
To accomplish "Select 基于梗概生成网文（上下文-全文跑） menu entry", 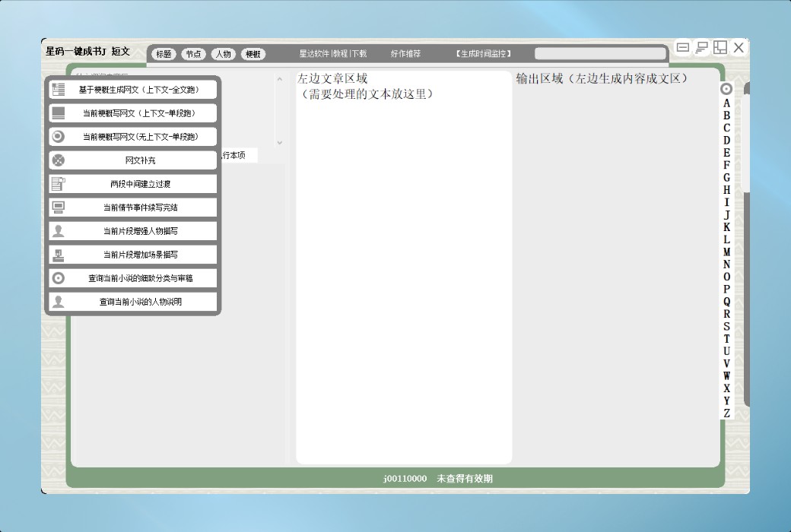I will click(138, 90).
